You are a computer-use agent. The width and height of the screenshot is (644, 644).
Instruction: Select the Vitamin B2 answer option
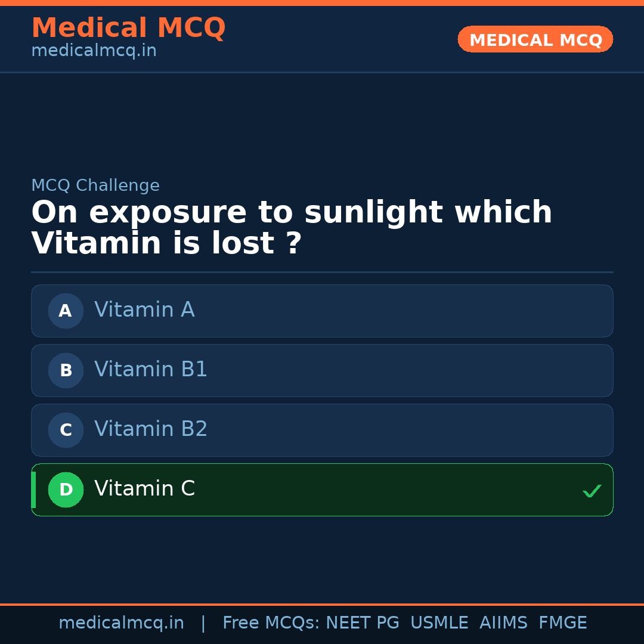(322, 430)
